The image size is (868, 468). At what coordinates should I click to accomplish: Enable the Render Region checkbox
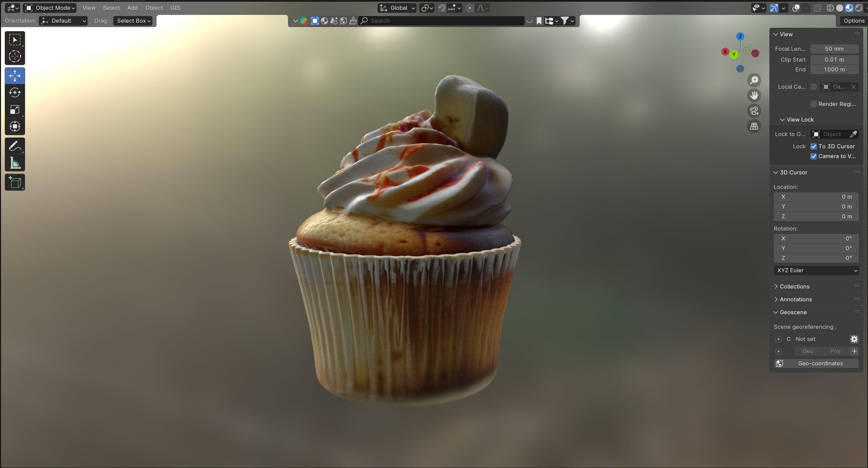point(813,104)
